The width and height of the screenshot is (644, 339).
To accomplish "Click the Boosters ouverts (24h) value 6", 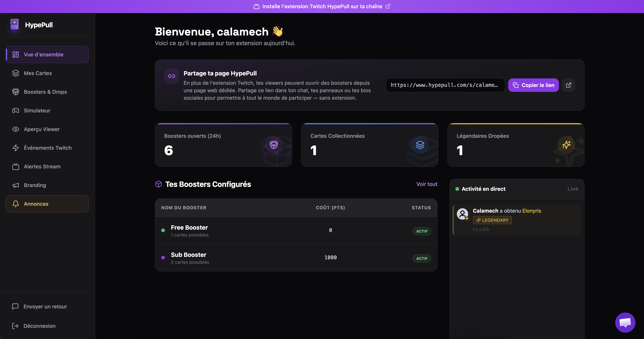I will (x=169, y=150).
